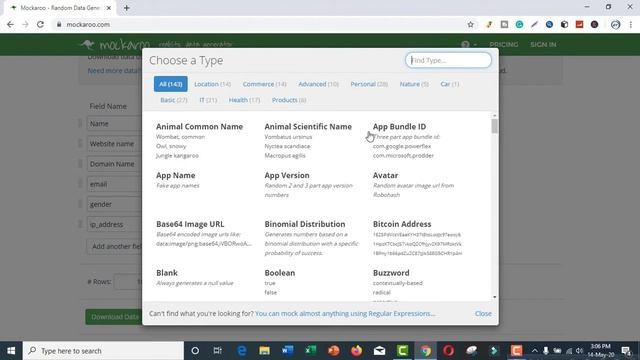640x360 pixels.
Task: Click the type list scroll down arrow
Action: [x=495, y=297]
